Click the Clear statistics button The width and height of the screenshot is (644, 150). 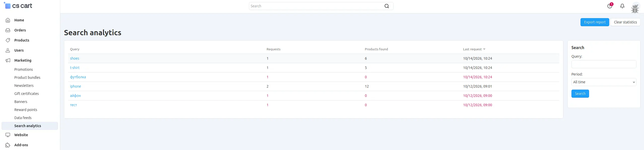(625, 22)
